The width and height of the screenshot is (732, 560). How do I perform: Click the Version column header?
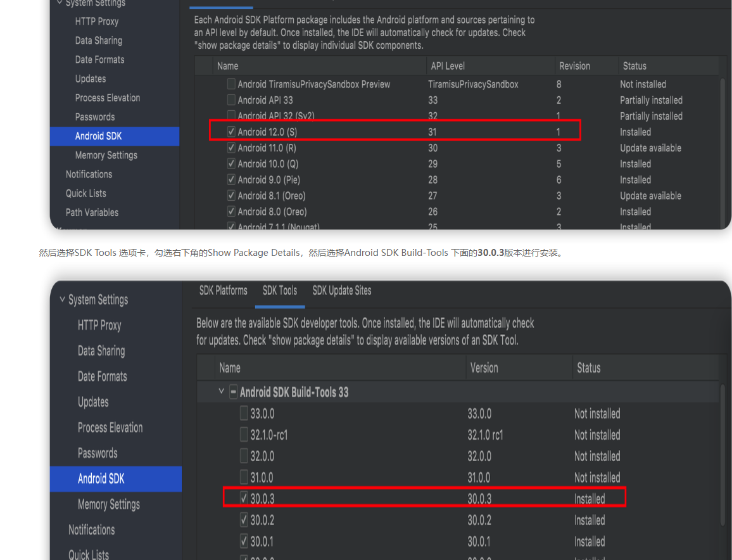[484, 368]
